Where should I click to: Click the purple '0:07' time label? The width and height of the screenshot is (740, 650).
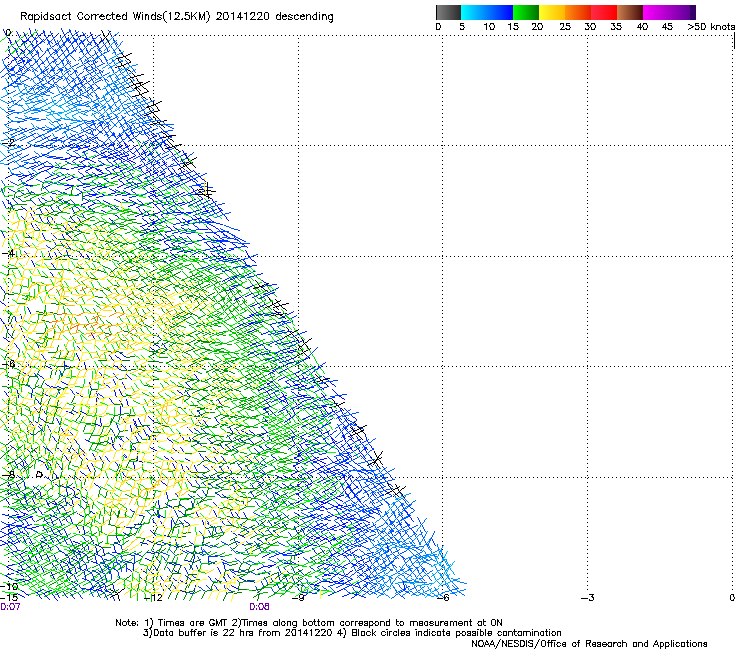[x=10, y=607]
